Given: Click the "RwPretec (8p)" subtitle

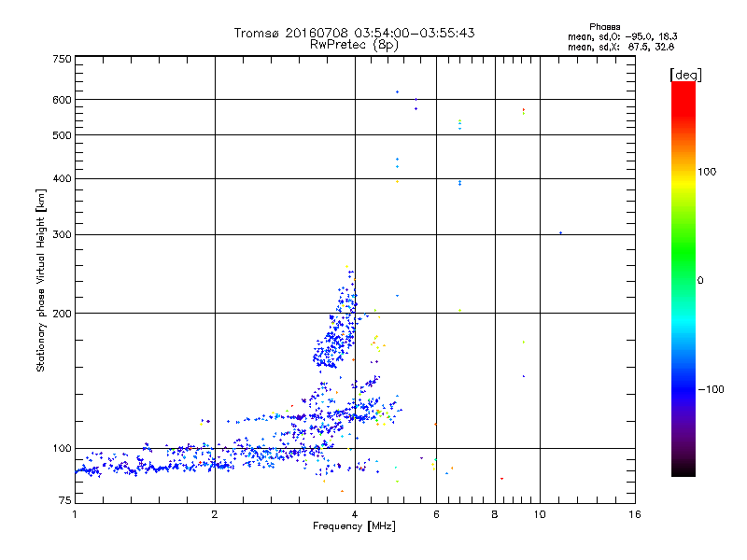Looking at the screenshot, I should point(354,45).
